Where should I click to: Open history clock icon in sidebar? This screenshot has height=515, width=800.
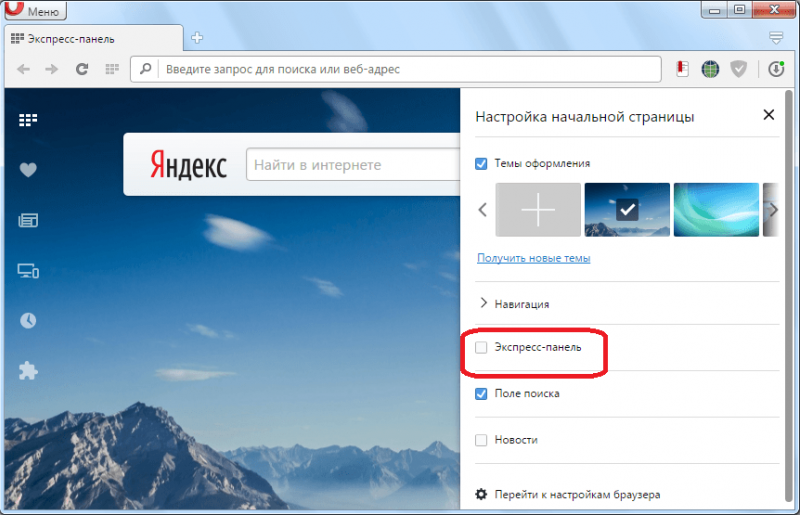pyautogui.click(x=28, y=321)
